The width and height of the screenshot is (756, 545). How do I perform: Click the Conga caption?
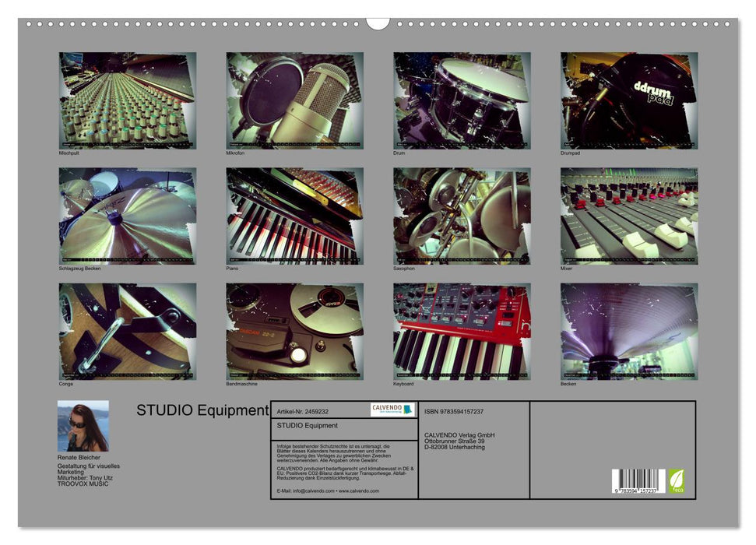[66, 384]
